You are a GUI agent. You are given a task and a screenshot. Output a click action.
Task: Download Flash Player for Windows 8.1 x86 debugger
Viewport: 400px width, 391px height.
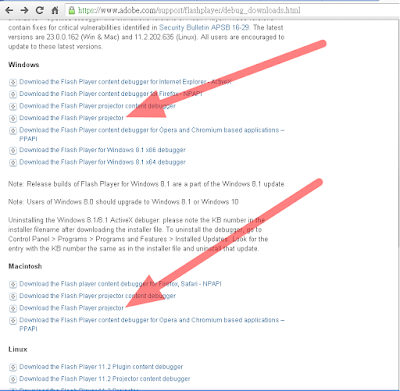click(102, 150)
